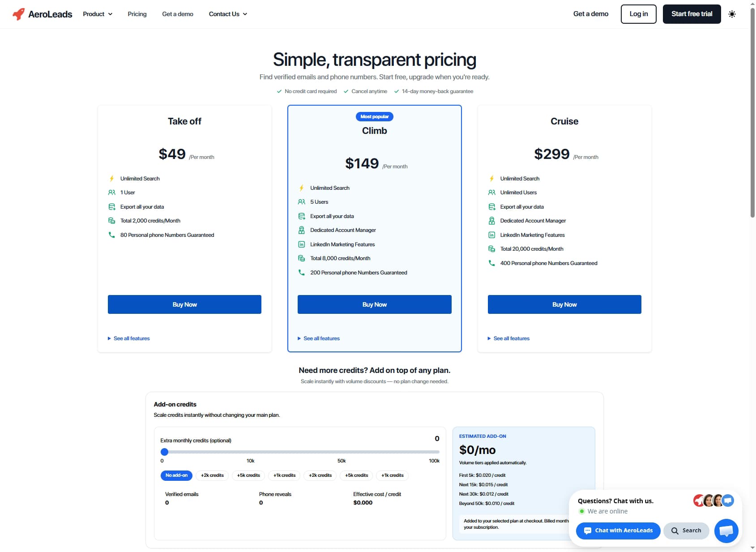Click the 'We are online' status text
756x552 pixels.
pyautogui.click(x=607, y=511)
